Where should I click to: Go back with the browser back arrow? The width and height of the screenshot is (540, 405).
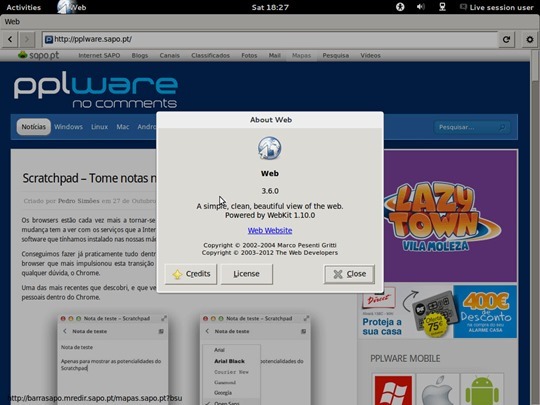[10, 39]
